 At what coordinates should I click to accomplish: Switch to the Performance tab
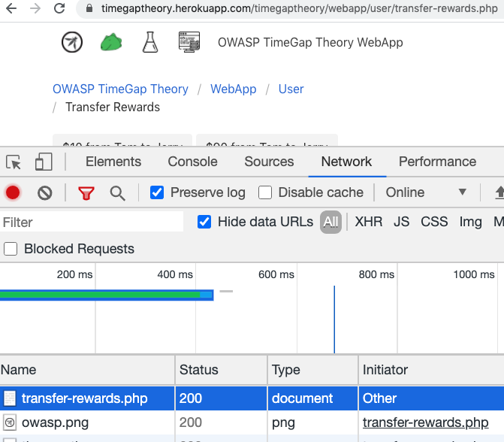437,162
